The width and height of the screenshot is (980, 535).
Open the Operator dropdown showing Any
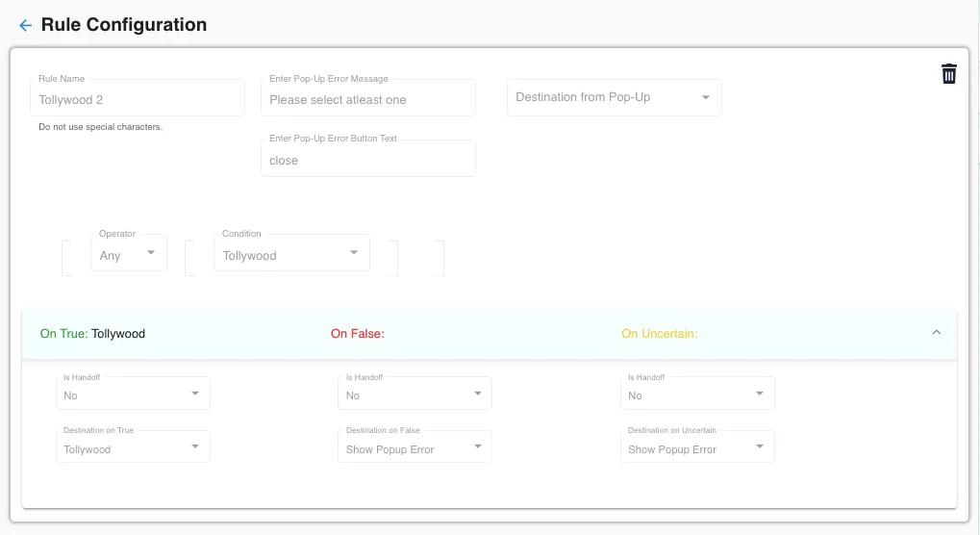click(129, 253)
